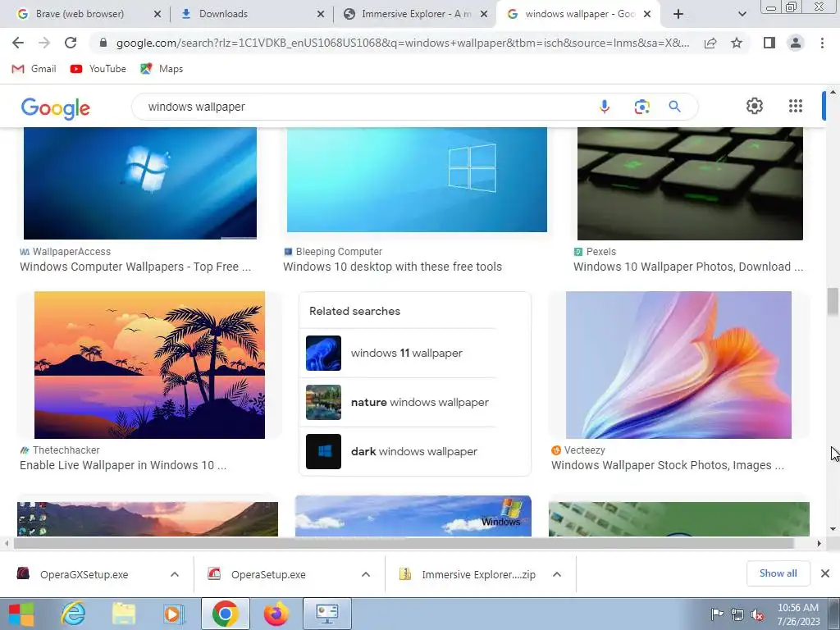Open the YouTube bookmark
Screen dimensions: 840x630
point(98,69)
